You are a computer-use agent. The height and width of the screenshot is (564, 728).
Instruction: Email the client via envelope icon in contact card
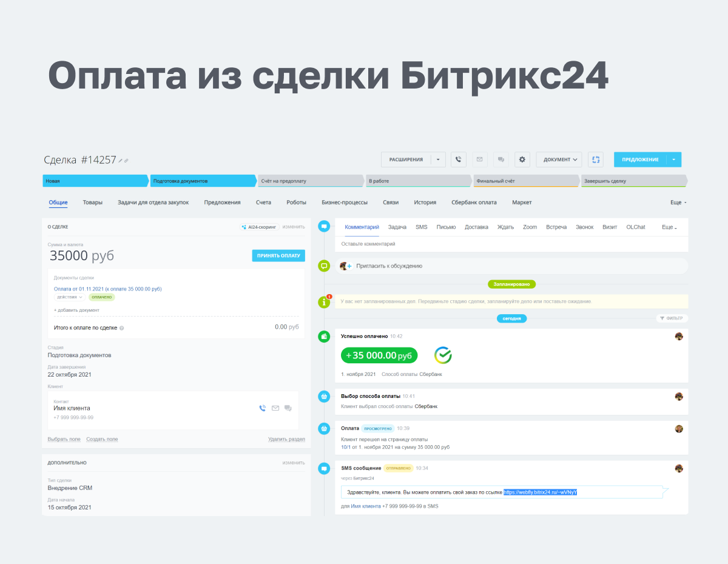pos(275,408)
